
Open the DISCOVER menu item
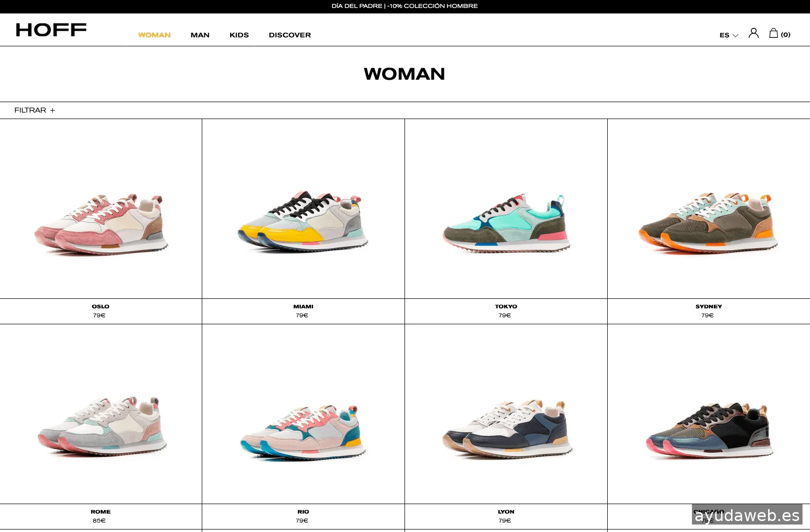tap(289, 35)
